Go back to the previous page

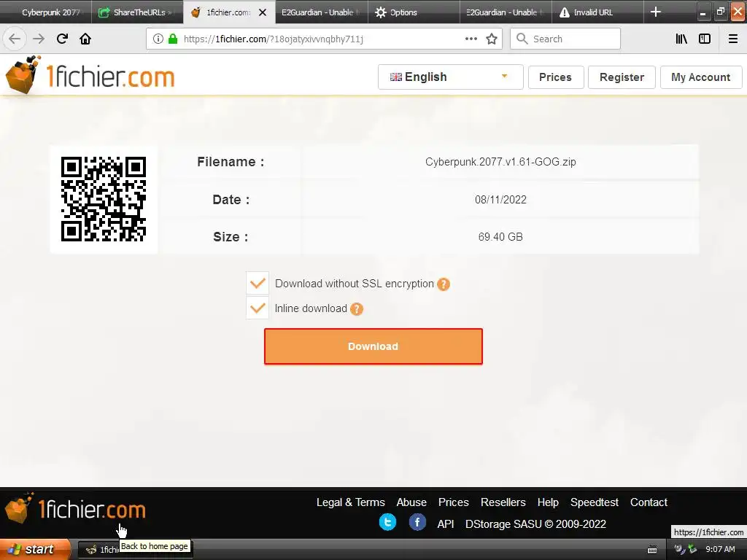15,39
